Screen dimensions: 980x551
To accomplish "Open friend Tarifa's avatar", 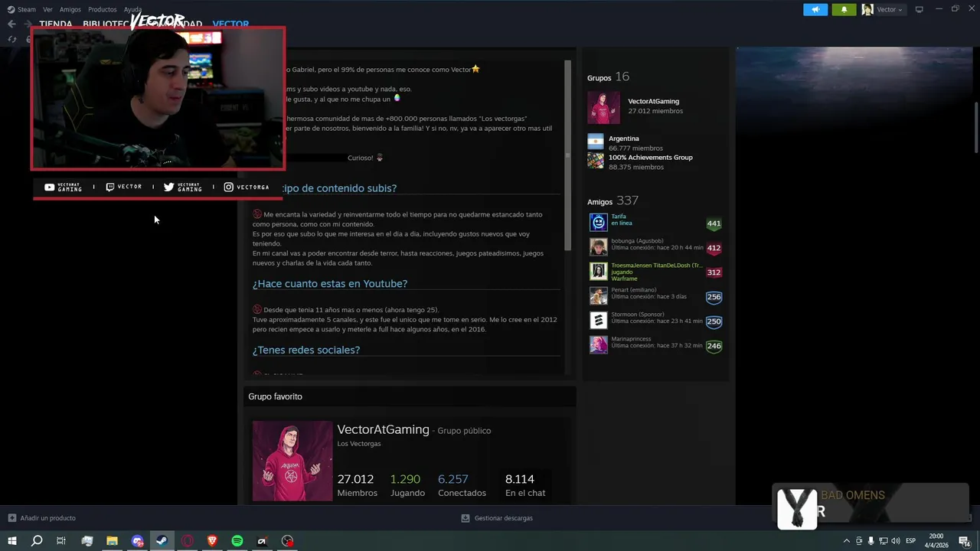I will tap(599, 223).
